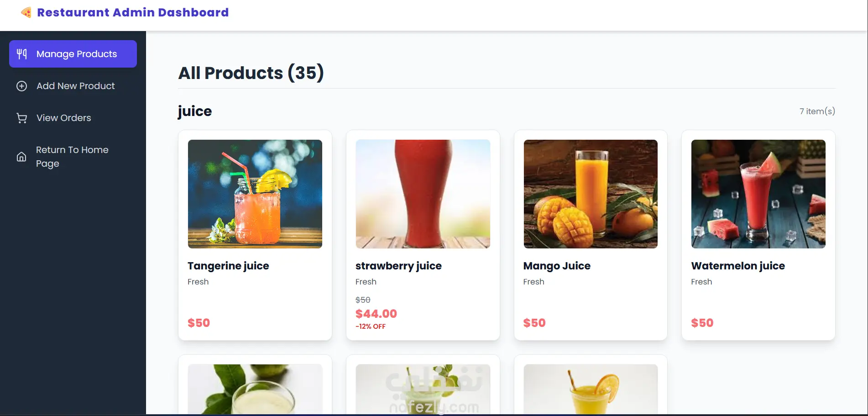
Task: Open the Watermelon juice product image
Action: (758, 194)
